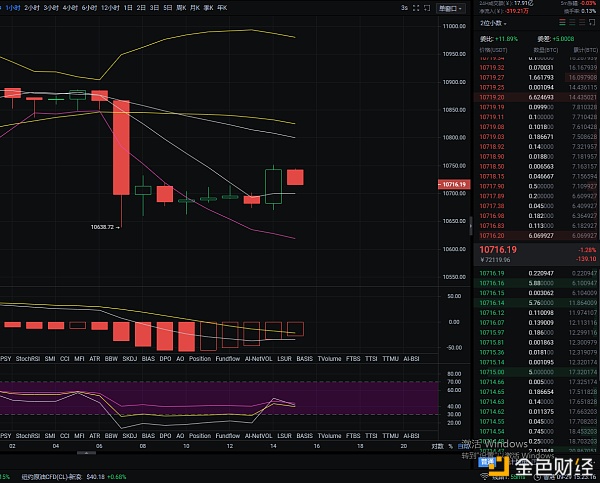Open the 2位小数 decimal precision dropdown

(493, 23)
